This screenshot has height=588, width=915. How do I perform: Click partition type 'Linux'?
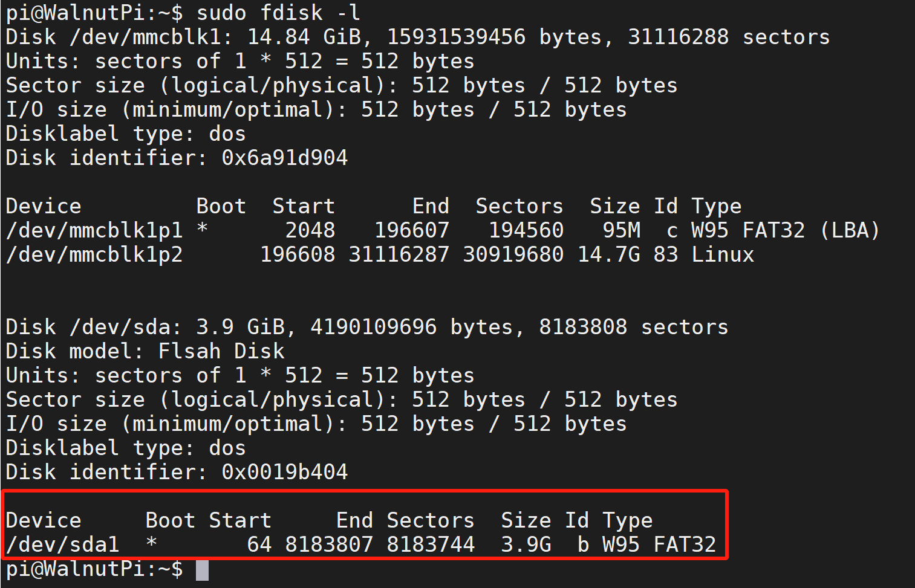pos(723,254)
